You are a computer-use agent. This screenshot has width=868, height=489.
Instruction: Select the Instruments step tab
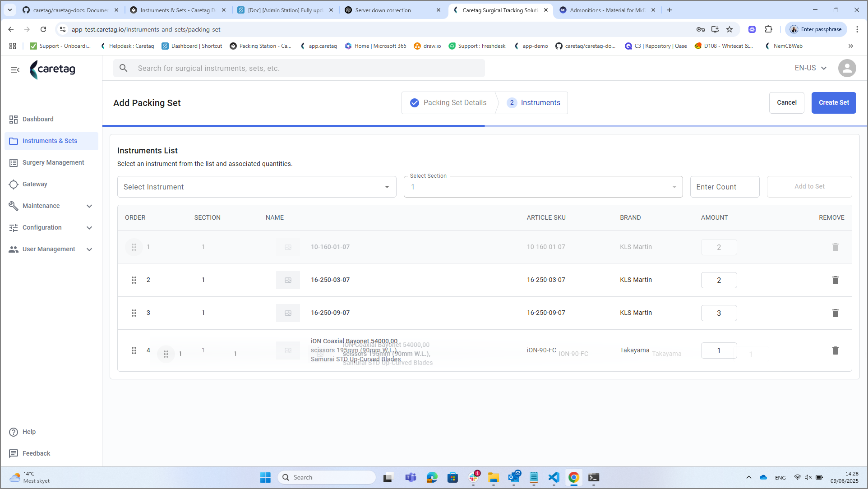click(534, 103)
